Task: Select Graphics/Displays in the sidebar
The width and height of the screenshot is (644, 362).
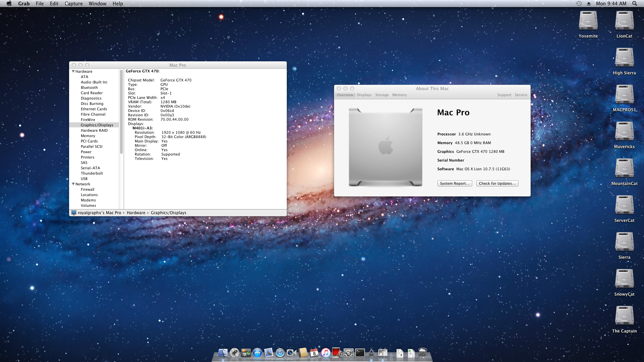Action: click(x=94, y=125)
